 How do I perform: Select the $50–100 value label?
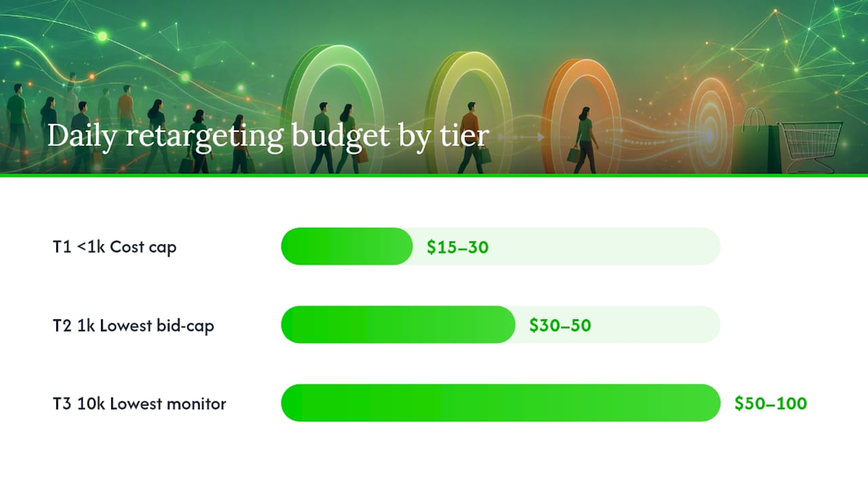(770, 404)
